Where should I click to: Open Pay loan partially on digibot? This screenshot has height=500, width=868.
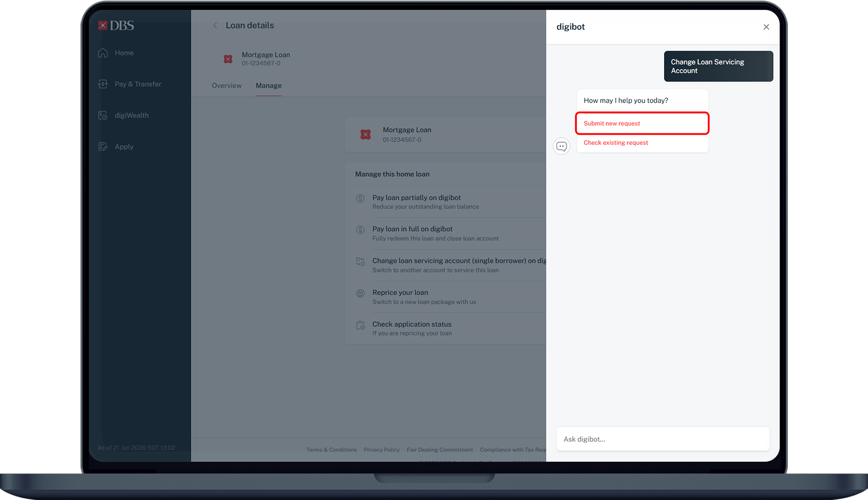(416, 198)
